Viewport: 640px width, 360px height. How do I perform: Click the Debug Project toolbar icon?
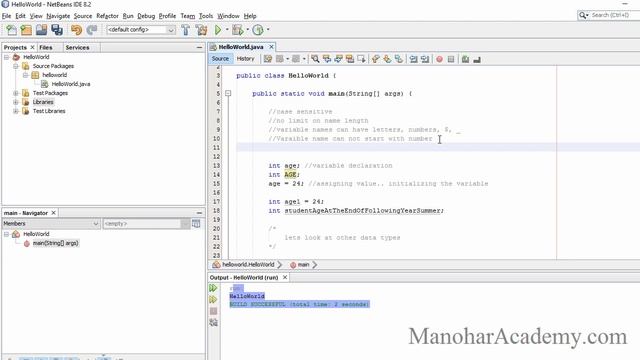[238, 30]
